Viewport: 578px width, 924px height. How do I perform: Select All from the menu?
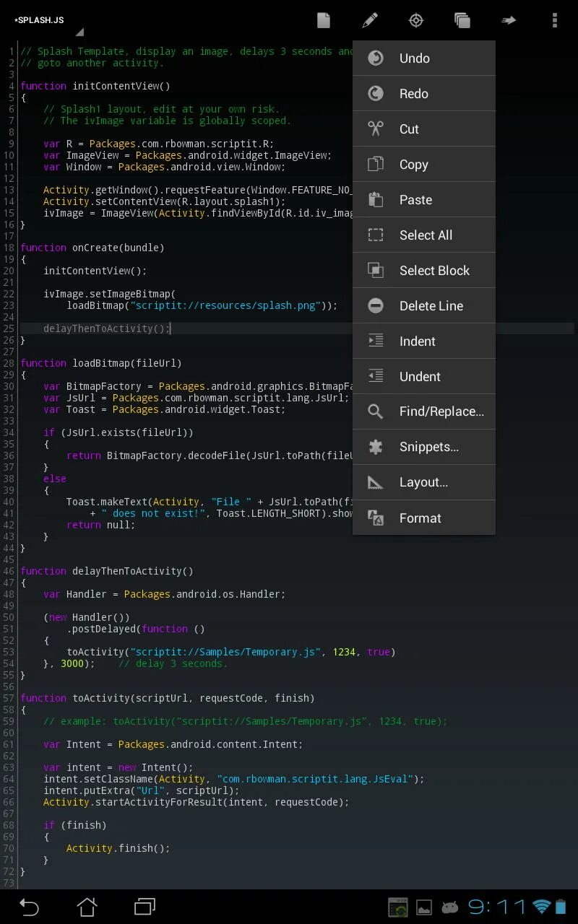click(426, 235)
